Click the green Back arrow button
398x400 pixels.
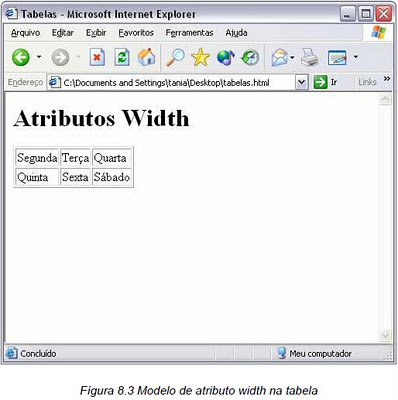21,57
